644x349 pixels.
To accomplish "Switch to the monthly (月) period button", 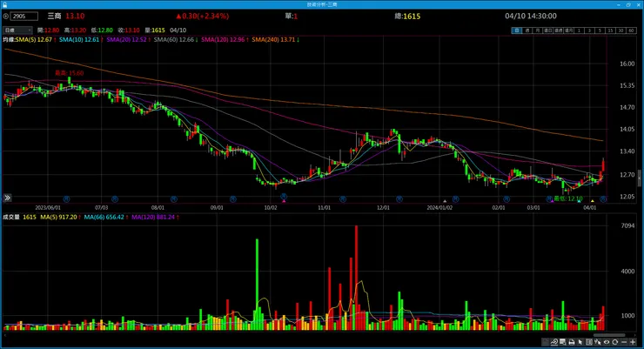I will pyautogui.click(x=538, y=30).
